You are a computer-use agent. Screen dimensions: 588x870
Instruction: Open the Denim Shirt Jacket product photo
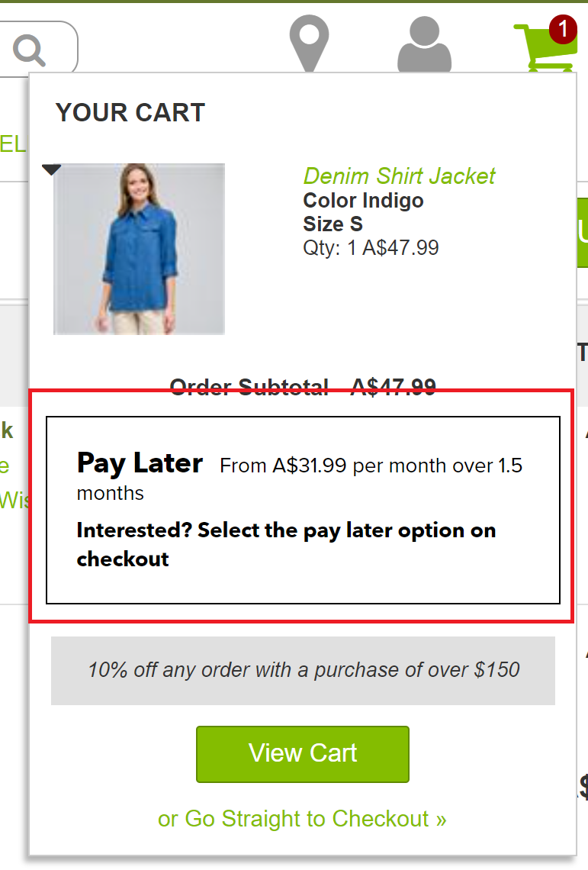pos(139,249)
